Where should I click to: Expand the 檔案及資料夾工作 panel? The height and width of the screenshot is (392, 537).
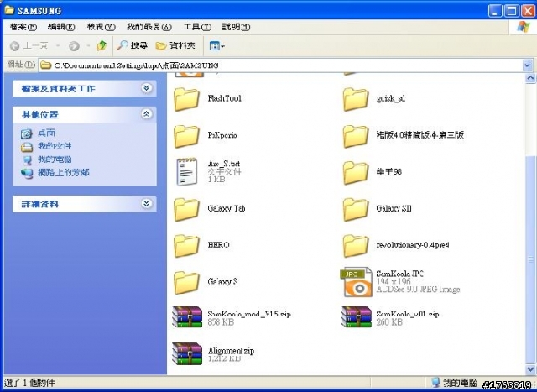click(147, 88)
